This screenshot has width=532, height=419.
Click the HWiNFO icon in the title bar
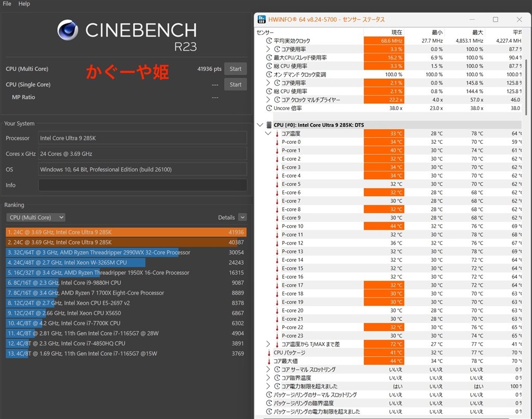[x=262, y=19]
